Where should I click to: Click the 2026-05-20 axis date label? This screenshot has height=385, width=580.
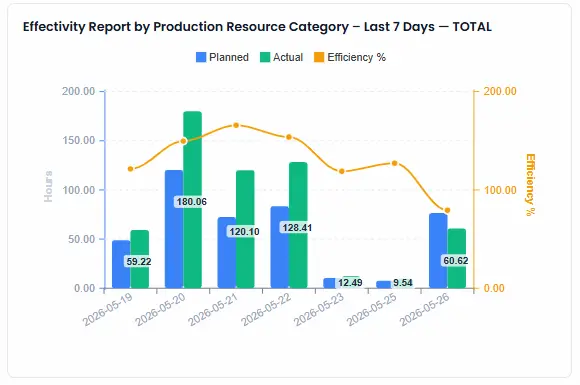pyautogui.click(x=161, y=310)
